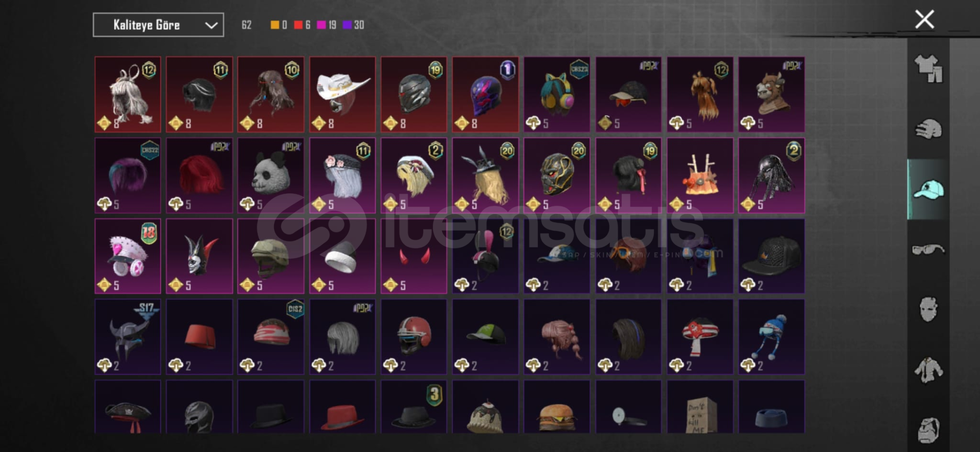Select the headwear cap category icon
This screenshot has height=452, width=980.
pos(928,189)
